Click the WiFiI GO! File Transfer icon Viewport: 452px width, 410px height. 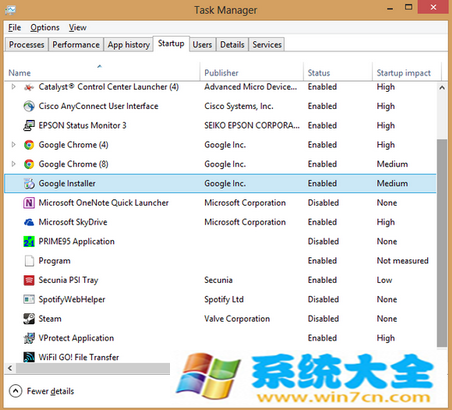tap(29, 357)
